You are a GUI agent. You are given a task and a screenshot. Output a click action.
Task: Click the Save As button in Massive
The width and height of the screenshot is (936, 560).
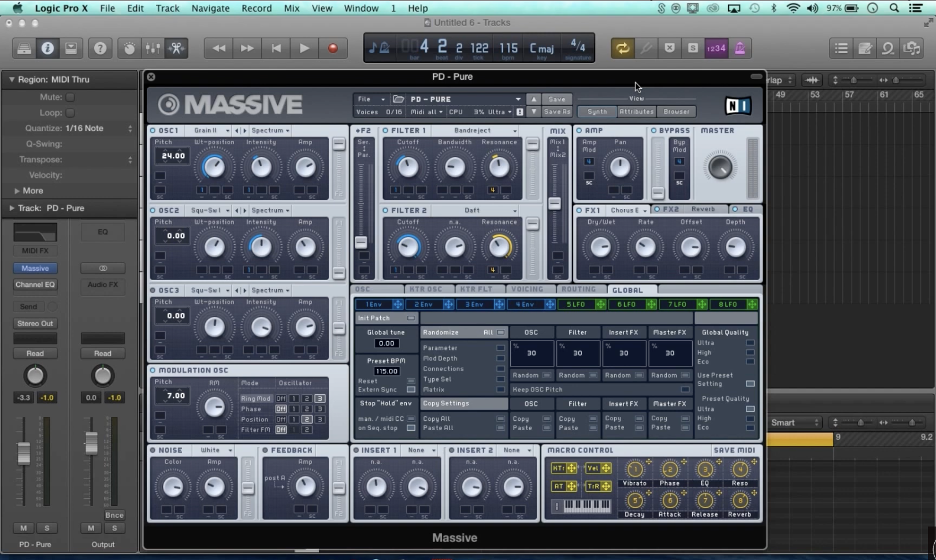[557, 112]
